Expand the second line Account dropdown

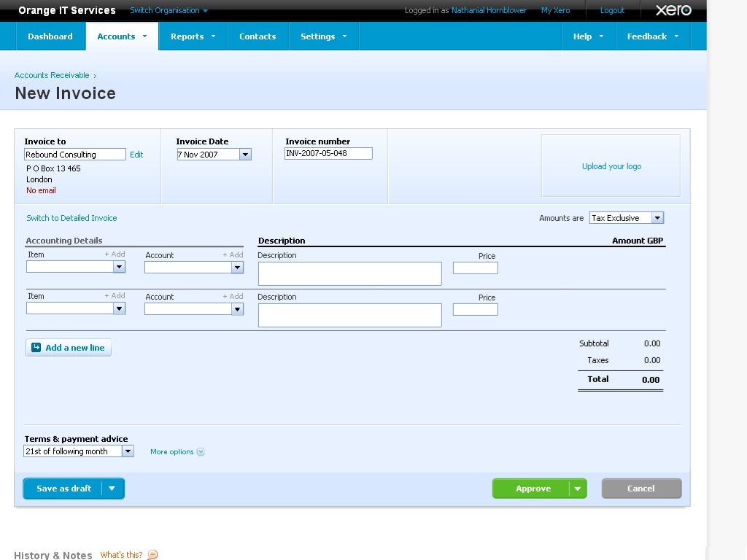pos(237,309)
